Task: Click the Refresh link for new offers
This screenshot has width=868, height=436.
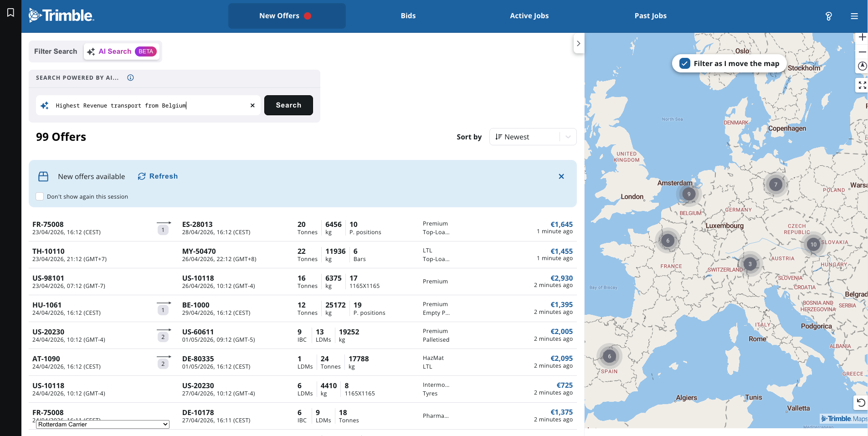Action: point(158,176)
